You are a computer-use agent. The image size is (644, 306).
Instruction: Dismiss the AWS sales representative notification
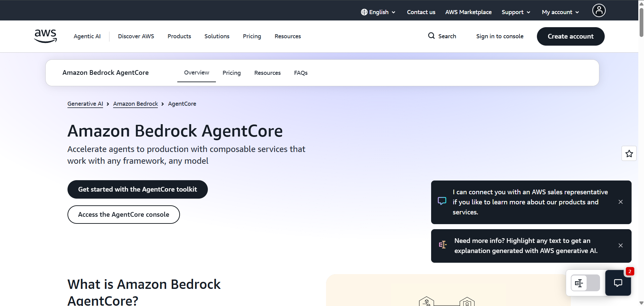620,202
